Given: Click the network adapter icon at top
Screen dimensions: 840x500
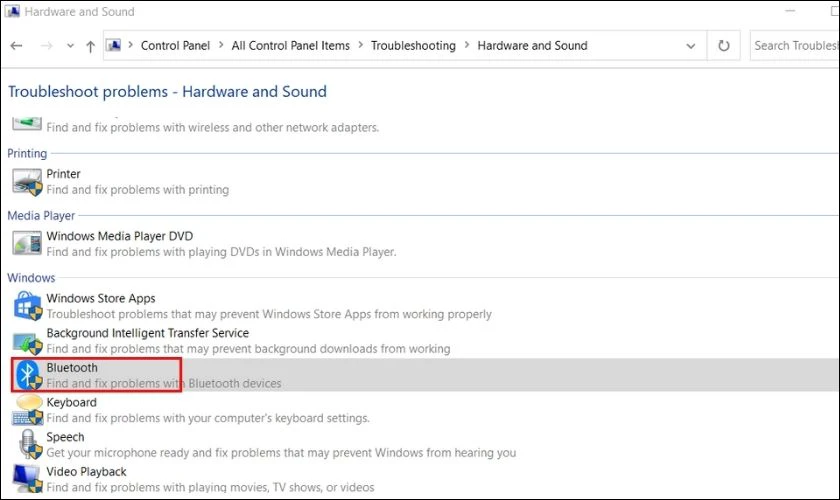Looking at the screenshot, I should coord(27,123).
